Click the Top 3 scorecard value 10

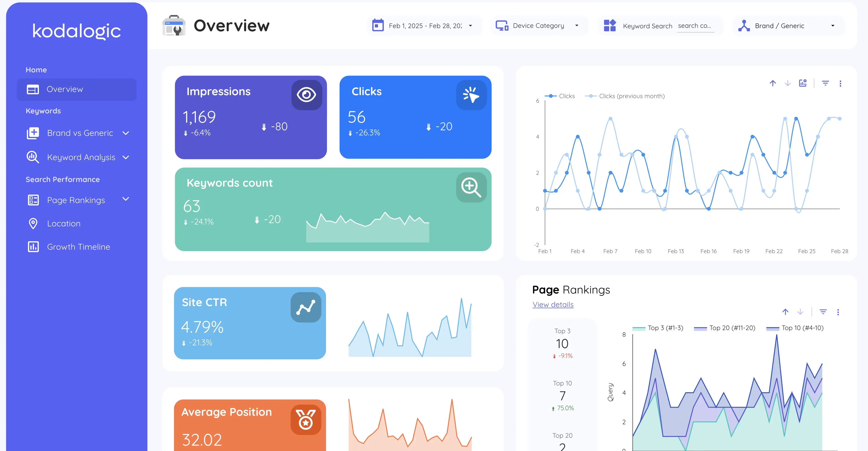click(x=562, y=343)
